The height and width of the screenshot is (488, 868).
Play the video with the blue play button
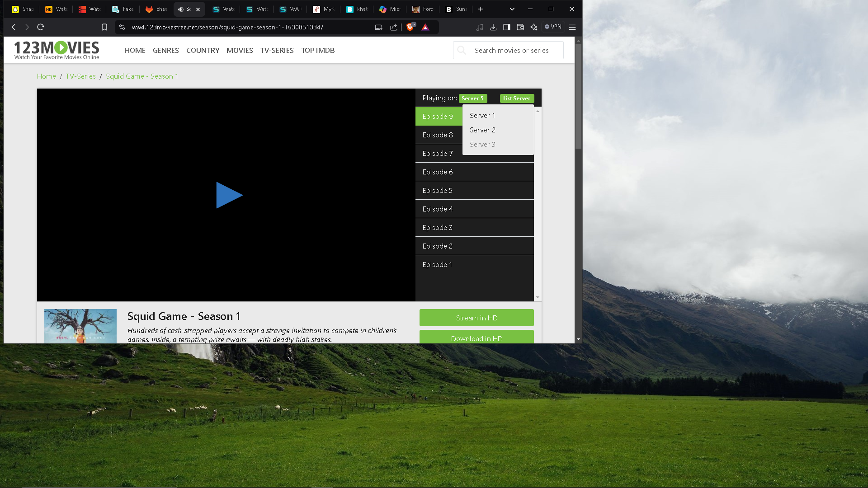(x=229, y=195)
